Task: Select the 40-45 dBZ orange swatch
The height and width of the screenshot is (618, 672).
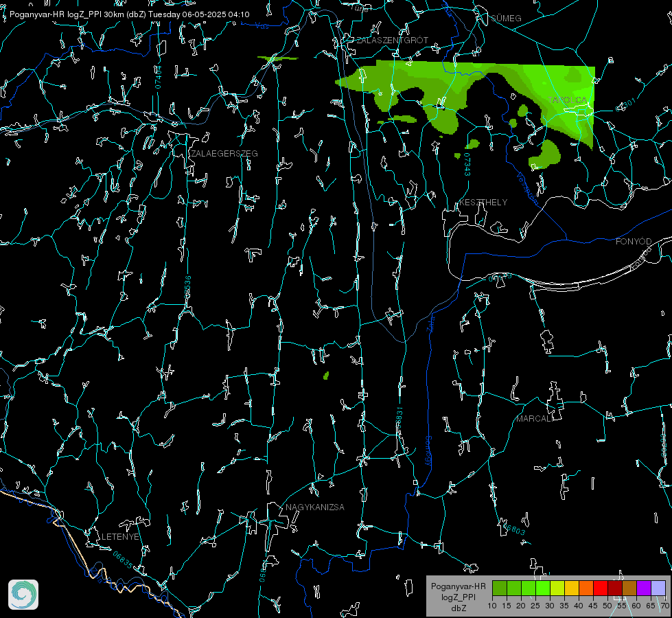Action: [x=586, y=588]
